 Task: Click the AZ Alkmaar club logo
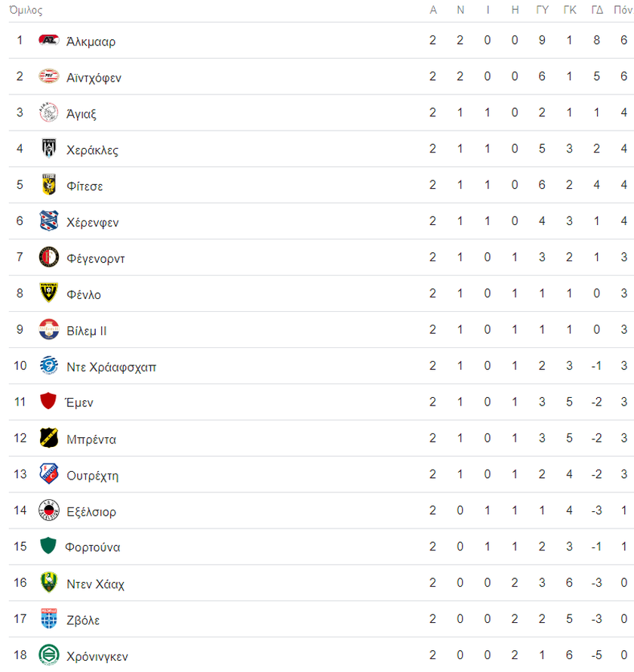coord(48,40)
